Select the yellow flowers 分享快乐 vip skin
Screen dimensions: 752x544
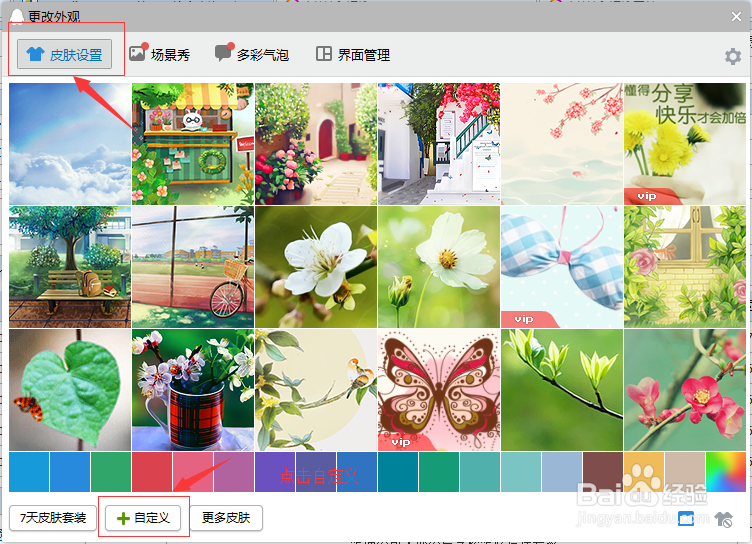click(x=685, y=144)
